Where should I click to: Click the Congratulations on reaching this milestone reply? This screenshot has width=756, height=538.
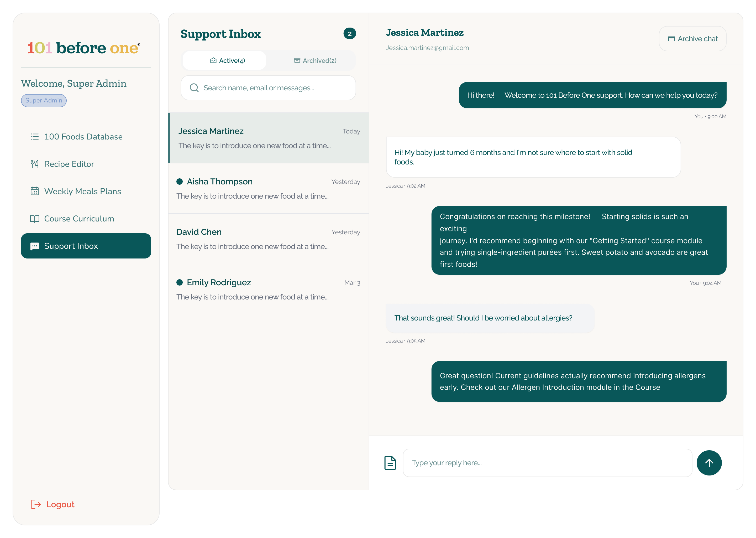tap(579, 240)
